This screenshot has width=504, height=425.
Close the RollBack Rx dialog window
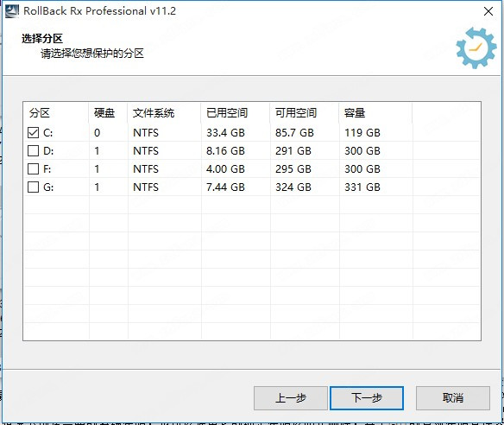click(x=488, y=11)
